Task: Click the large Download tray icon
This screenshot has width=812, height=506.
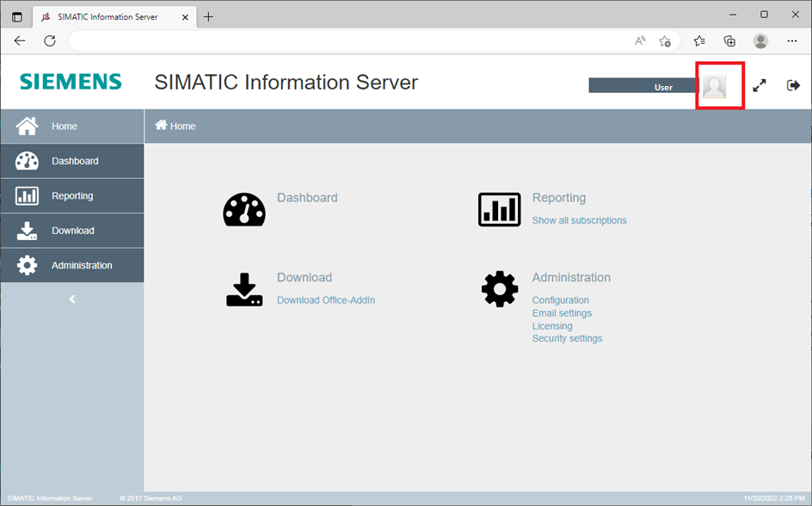Action: (x=244, y=290)
